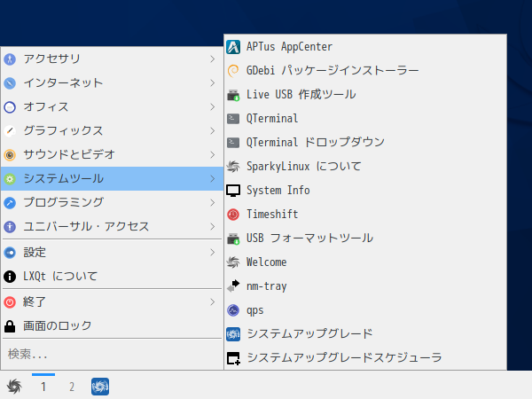532x399 pixels.
Task: Select GDebi パッケージインストーラー entry
Action: pos(365,71)
